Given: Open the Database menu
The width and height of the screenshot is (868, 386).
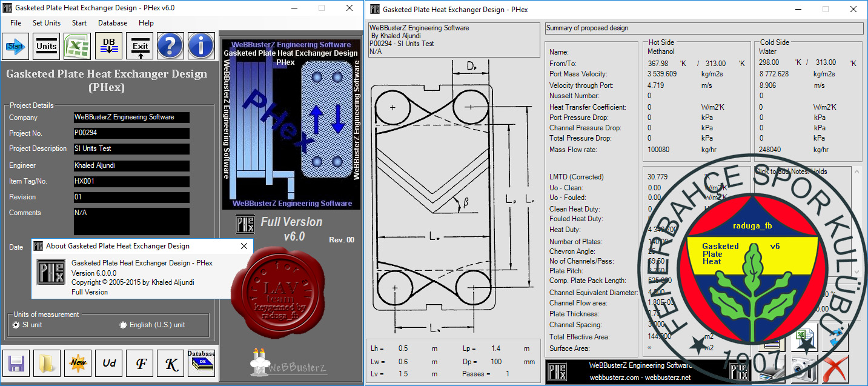Looking at the screenshot, I should click(x=113, y=23).
